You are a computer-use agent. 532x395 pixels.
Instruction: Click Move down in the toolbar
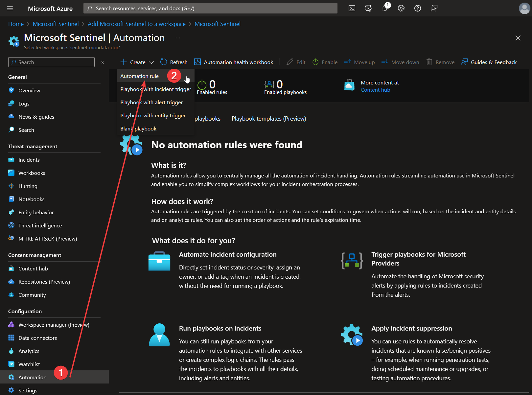[400, 62]
